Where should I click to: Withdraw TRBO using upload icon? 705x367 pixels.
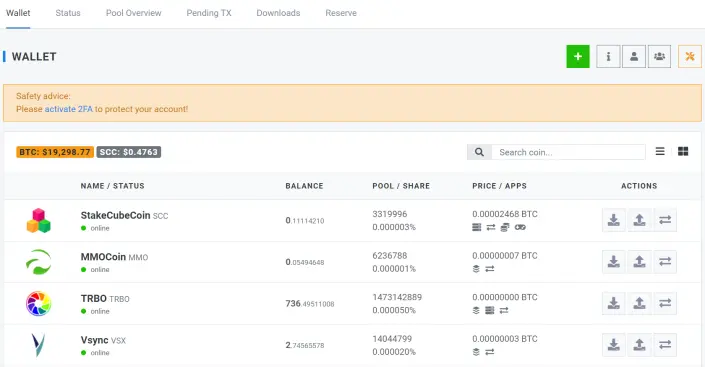(639, 303)
